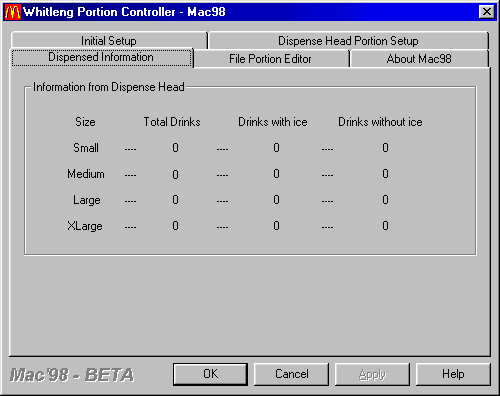Open Help with the Help button

453,374
